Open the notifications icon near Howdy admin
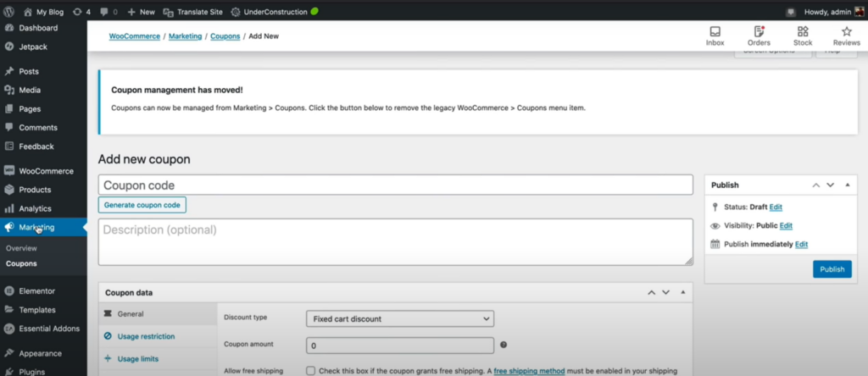The width and height of the screenshot is (868, 376). (x=791, y=12)
